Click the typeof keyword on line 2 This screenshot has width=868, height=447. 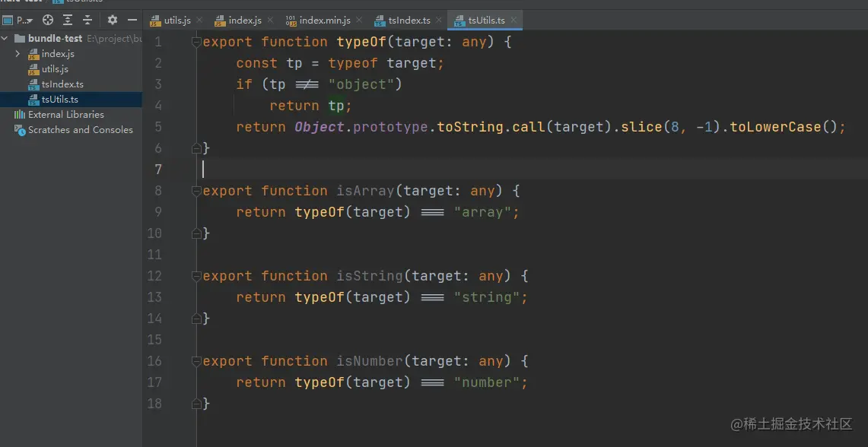pos(353,63)
